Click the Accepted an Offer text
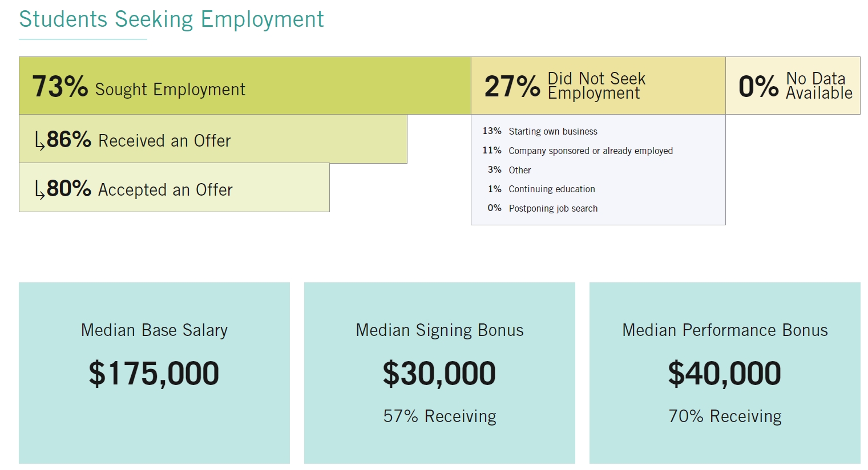 click(x=165, y=190)
